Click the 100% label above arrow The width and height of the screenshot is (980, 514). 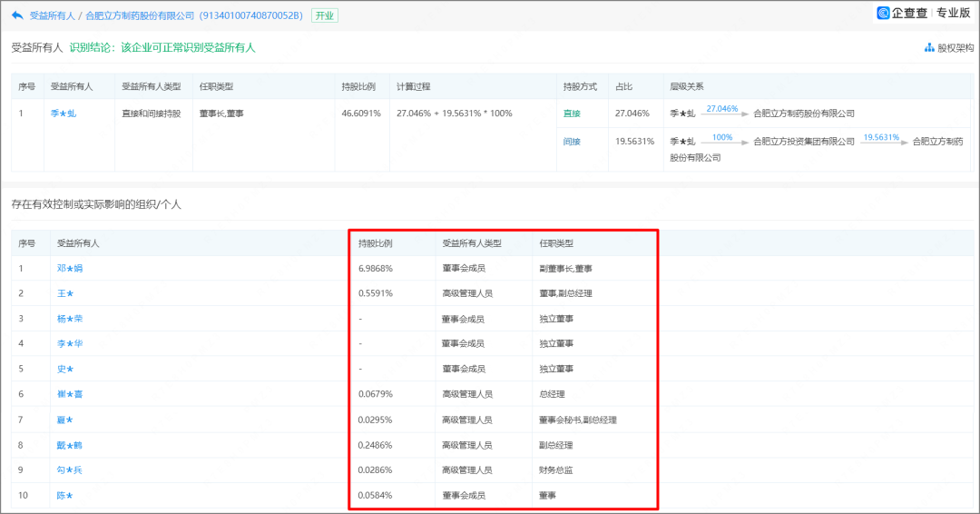(722, 137)
